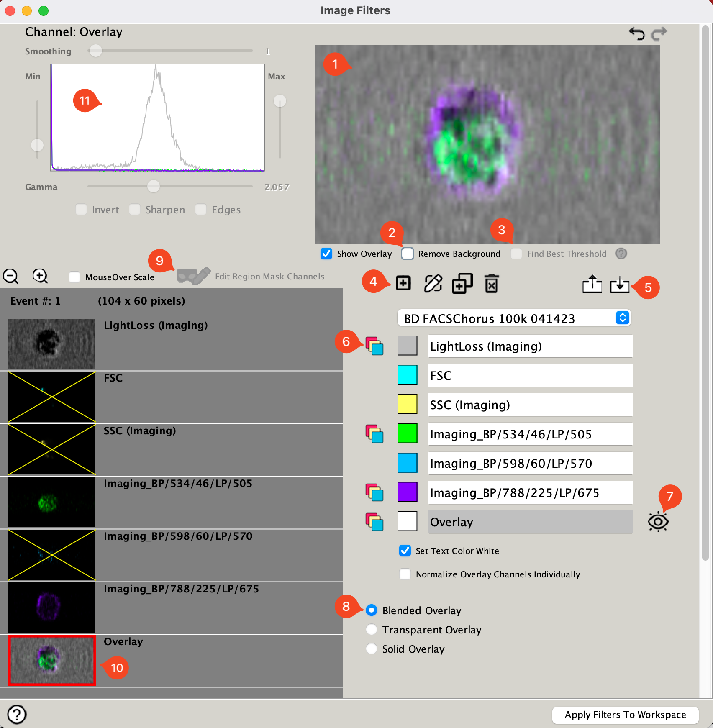Screen dimensions: 713x728
Task: Click the duplicate filter set icon
Action: pyautogui.click(x=462, y=284)
